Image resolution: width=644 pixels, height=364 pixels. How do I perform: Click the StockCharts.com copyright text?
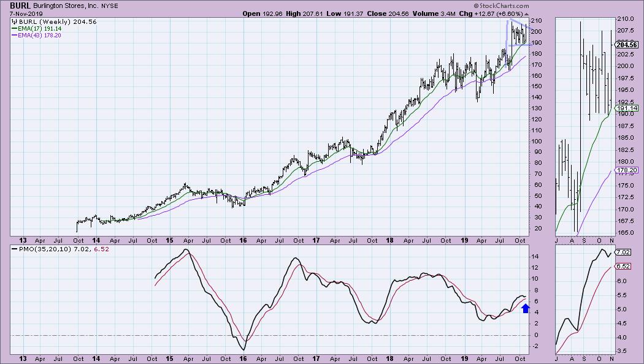[x=501, y=6]
